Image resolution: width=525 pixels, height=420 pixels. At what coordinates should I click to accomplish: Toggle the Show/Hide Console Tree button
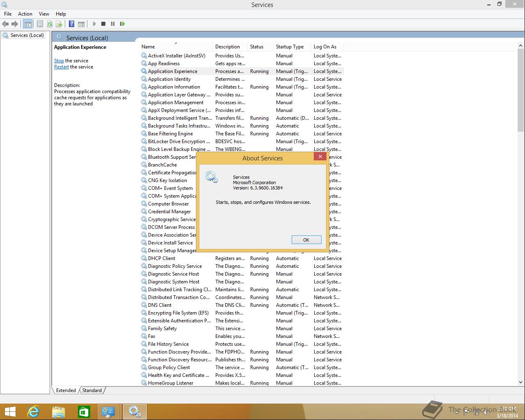pos(27,24)
